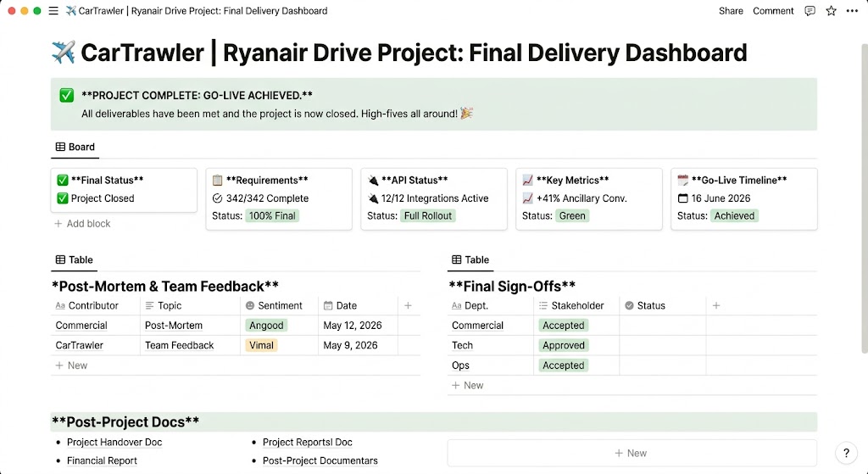Click the empty Status cell in the Tech row
Screen dimensions: 868x474
(663, 345)
